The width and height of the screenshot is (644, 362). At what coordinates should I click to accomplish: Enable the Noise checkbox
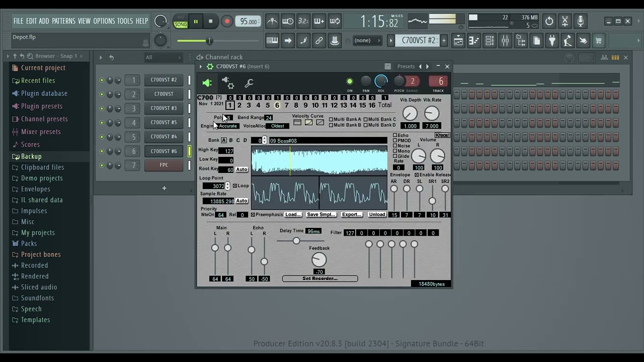point(395,146)
